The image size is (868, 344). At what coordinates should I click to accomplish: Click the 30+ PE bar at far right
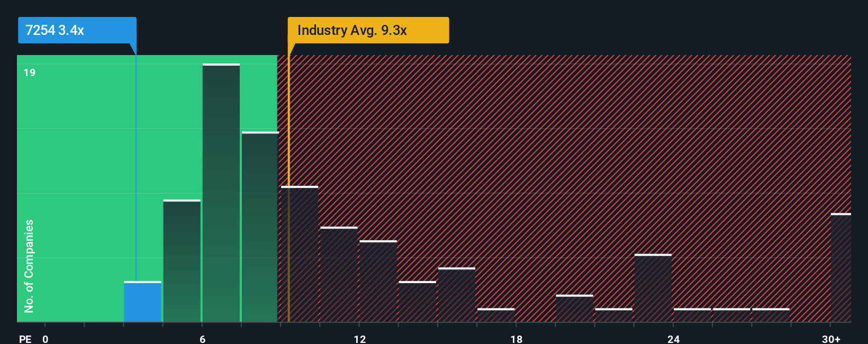pyautogui.click(x=841, y=267)
